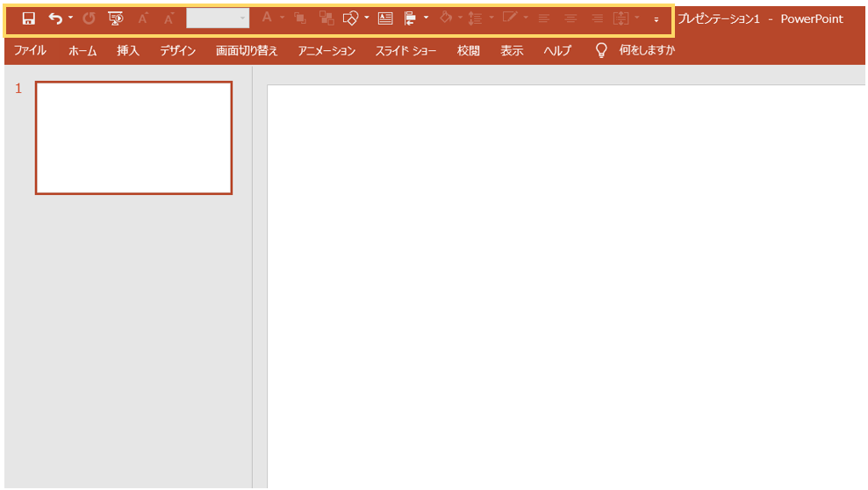The image size is (868, 490).
Task: Click the Shapes icon
Action: coord(350,18)
